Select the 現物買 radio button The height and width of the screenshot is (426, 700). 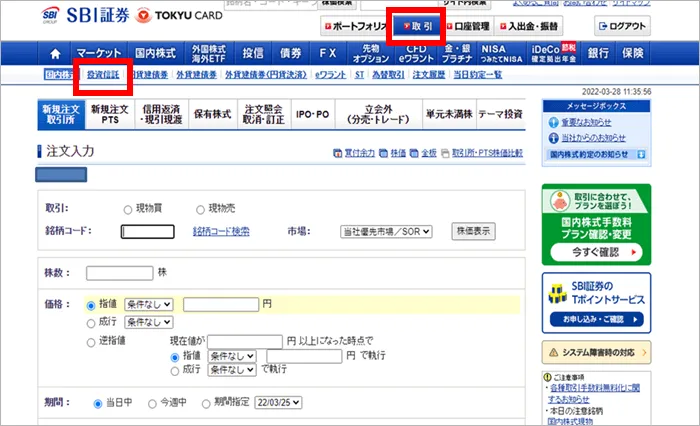point(128,209)
